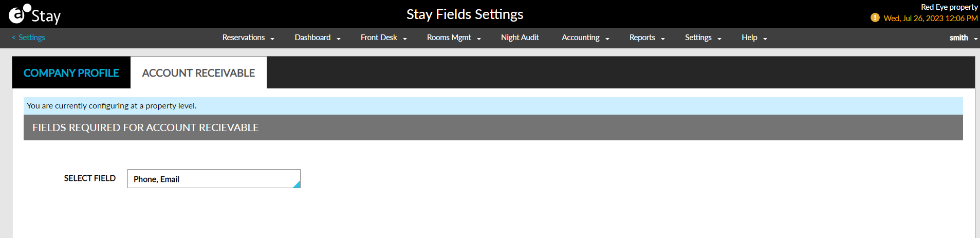Expand the Dashboard dropdown arrow
Viewport: 980px width, 238px height.
[x=339, y=39]
